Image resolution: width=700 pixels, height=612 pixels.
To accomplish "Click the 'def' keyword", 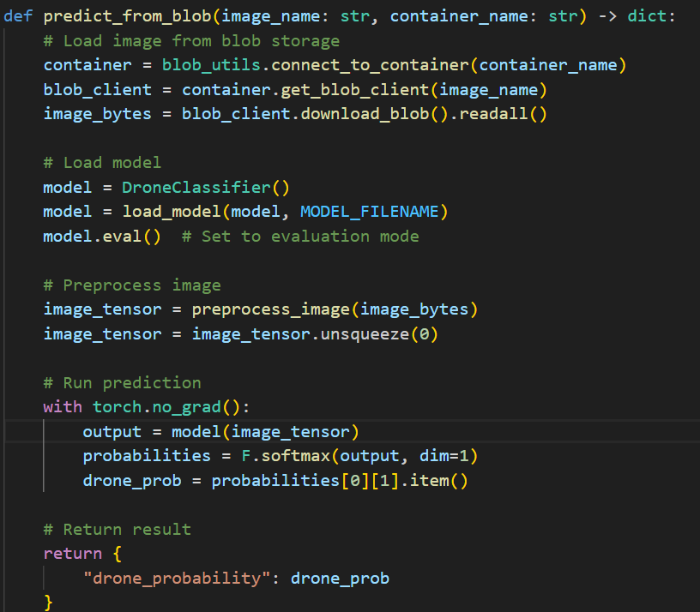I will 18,16.
